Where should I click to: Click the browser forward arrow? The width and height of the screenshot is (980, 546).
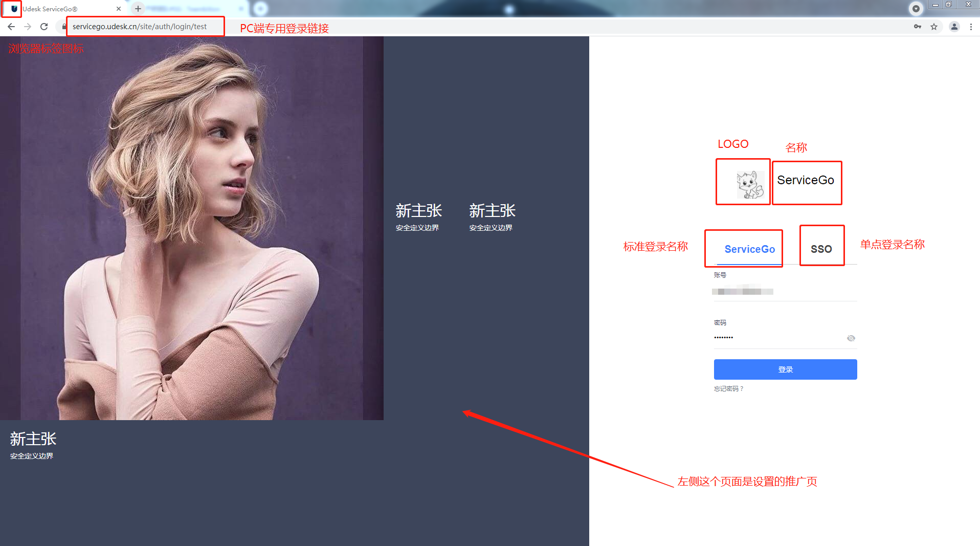click(28, 27)
